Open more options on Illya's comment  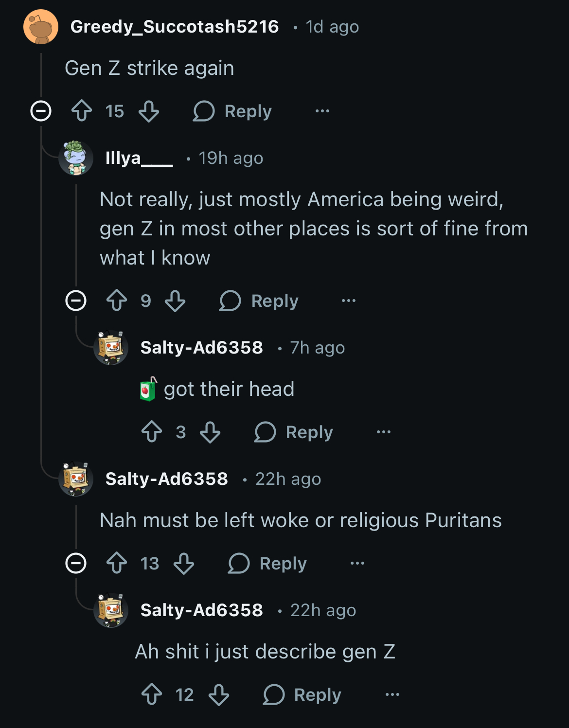(x=349, y=301)
